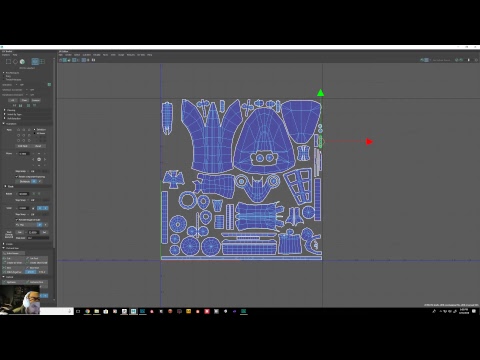The width and height of the screenshot is (480, 360).
Task: Toggle the blue U button beside Distribute
Action: pyautogui.click(x=34, y=181)
